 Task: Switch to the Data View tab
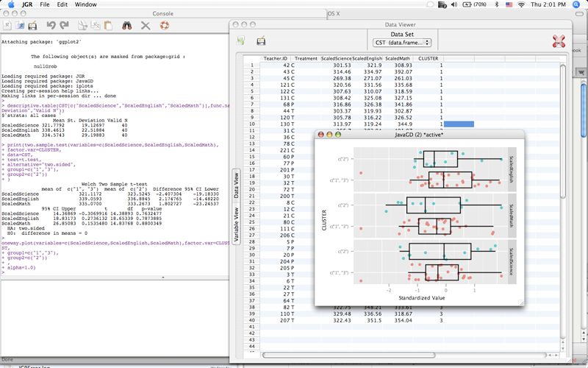click(x=236, y=185)
